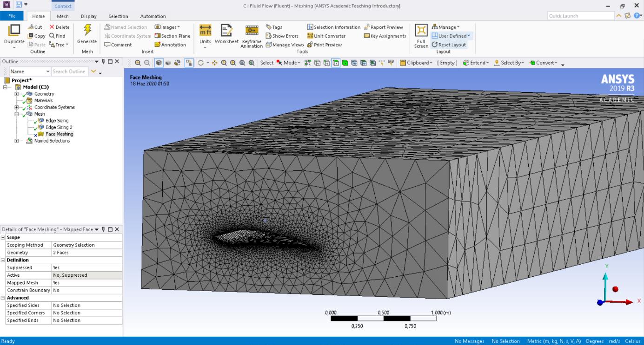644x345 pixels.
Task: Switch to the Mesh ribbon tab
Action: 62,16
